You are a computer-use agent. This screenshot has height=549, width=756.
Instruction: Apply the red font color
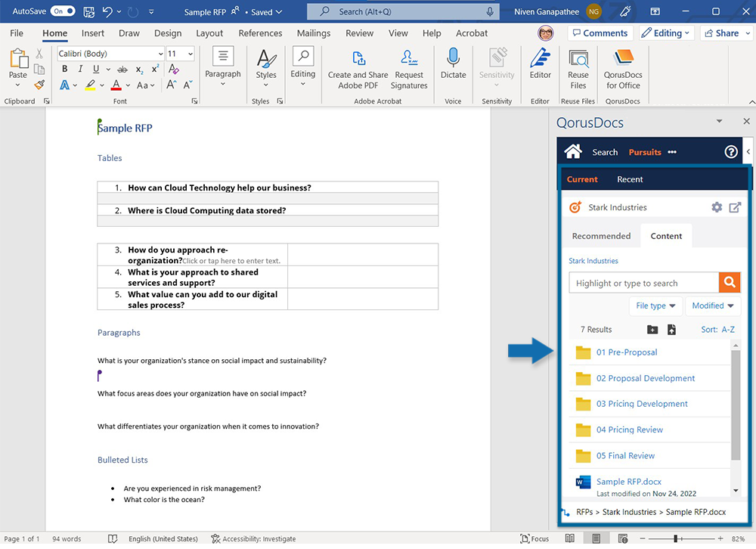[116, 85]
